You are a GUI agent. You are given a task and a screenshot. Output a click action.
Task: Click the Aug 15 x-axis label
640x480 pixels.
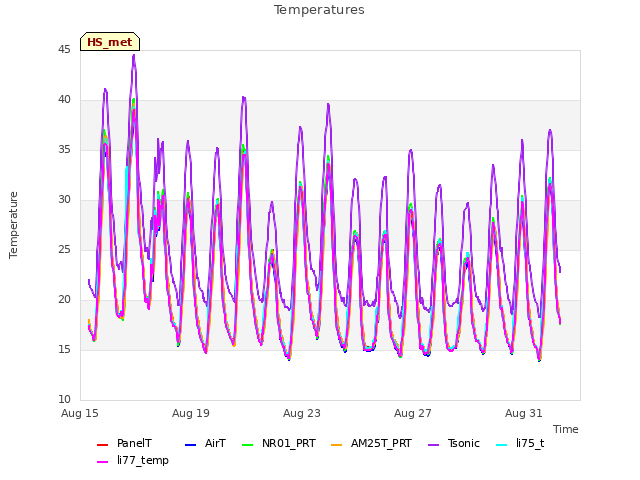coord(80,413)
